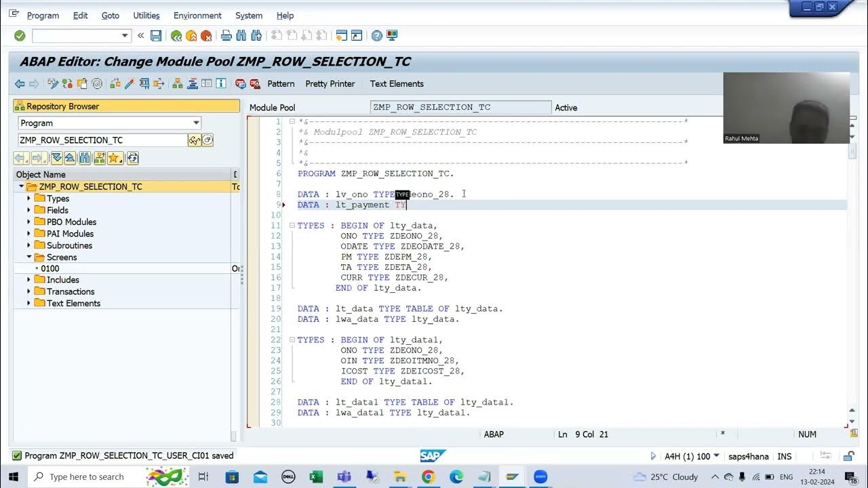Viewport: 868px width, 488px height.
Task: Expand the Fields folder
Action: tap(29, 210)
